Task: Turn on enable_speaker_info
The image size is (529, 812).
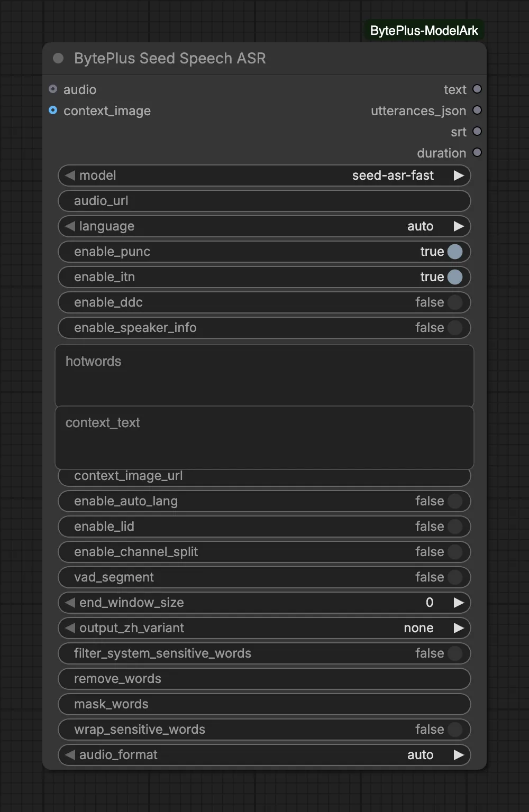Action: pos(455,328)
